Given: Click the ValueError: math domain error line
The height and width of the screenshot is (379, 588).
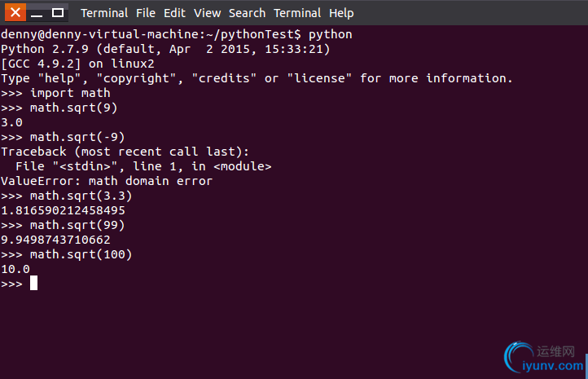Looking at the screenshot, I should pyautogui.click(x=107, y=181).
